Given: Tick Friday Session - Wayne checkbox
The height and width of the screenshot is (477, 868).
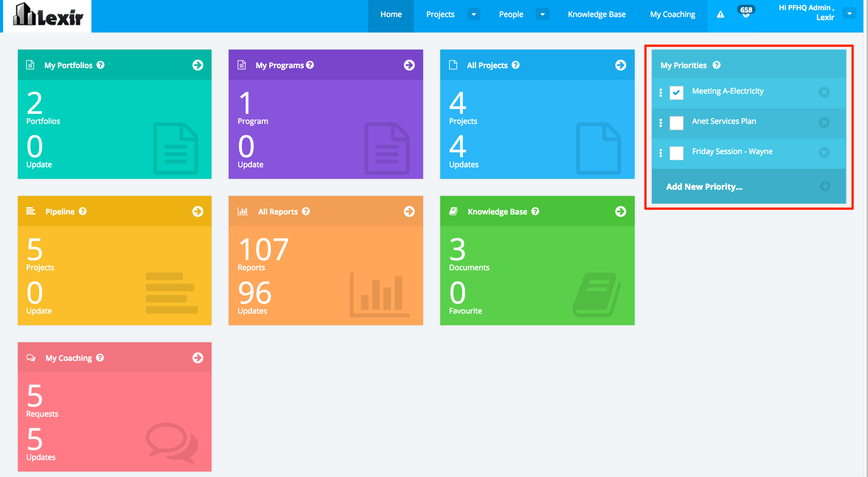Looking at the screenshot, I should (676, 153).
